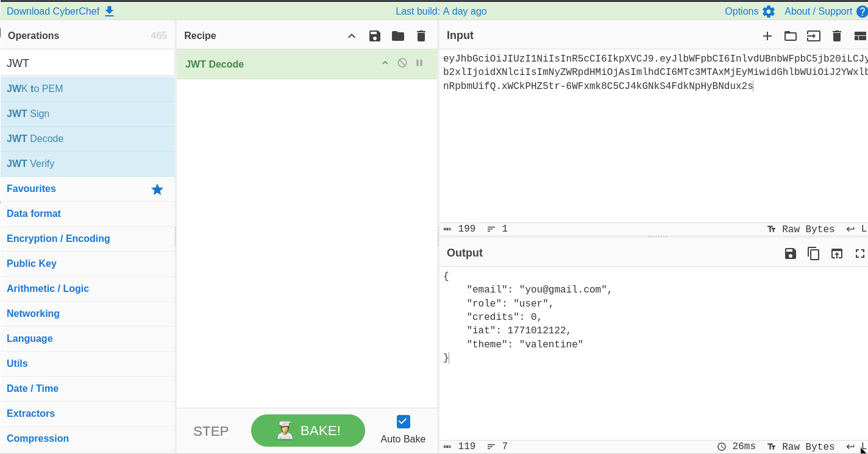Clear input with trash icon

click(x=837, y=36)
